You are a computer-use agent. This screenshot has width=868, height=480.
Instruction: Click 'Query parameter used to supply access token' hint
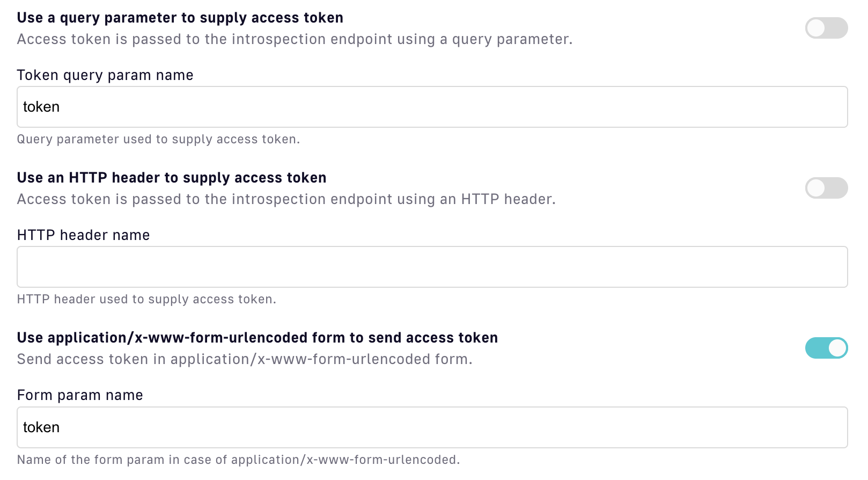click(158, 140)
